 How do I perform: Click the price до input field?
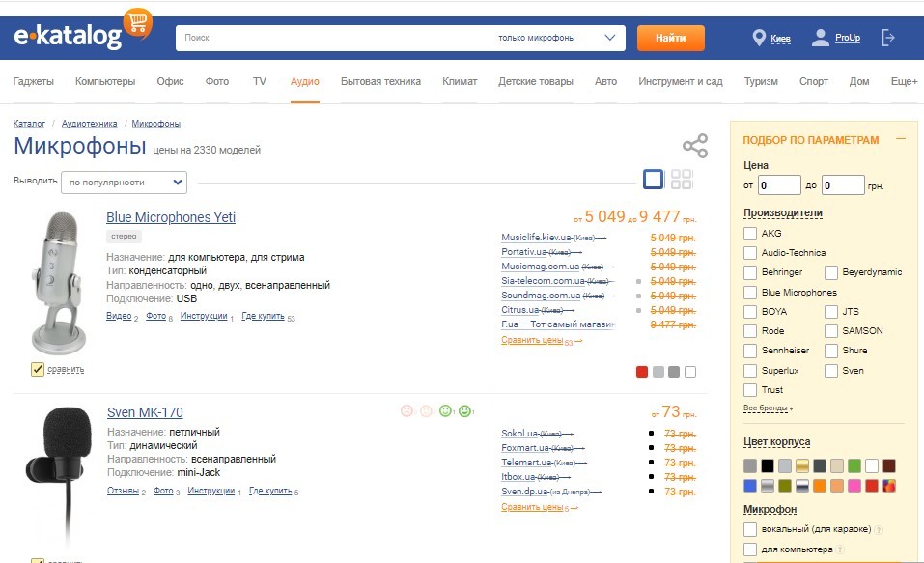843,185
